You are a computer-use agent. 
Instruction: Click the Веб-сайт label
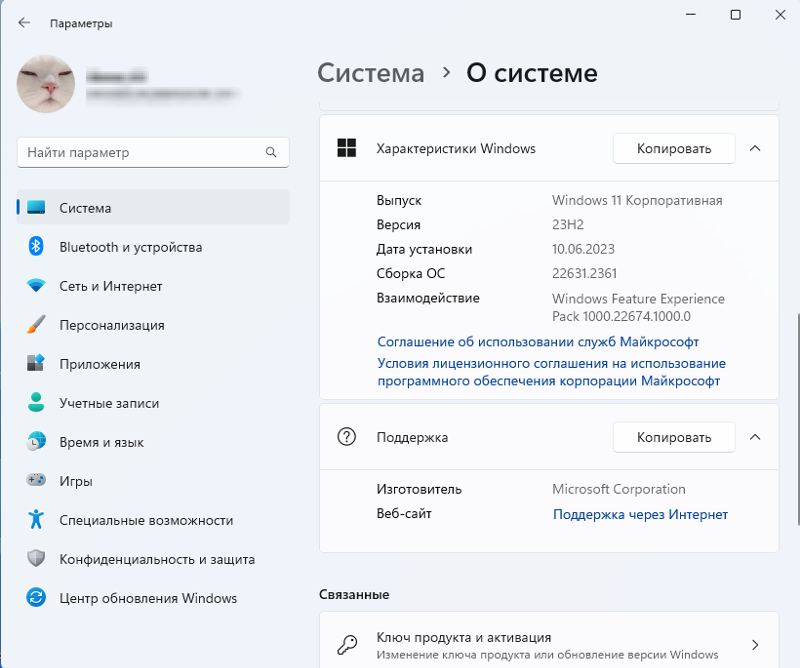click(404, 513)
